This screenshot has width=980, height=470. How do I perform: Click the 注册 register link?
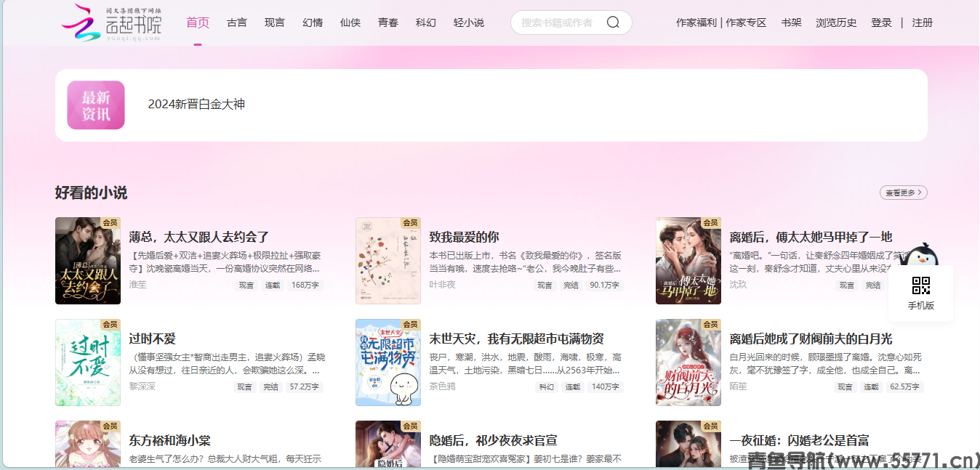point(923,23)
